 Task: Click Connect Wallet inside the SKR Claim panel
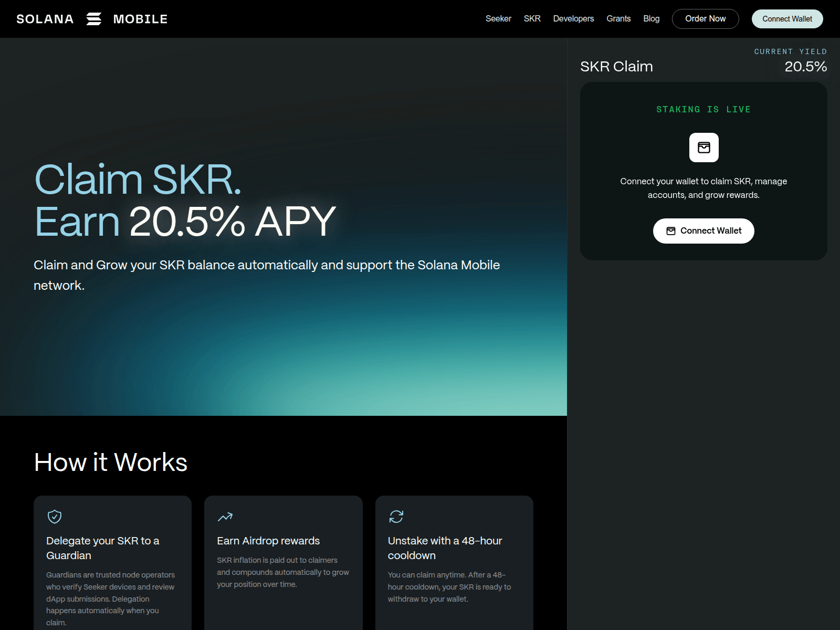pos(703,230)
